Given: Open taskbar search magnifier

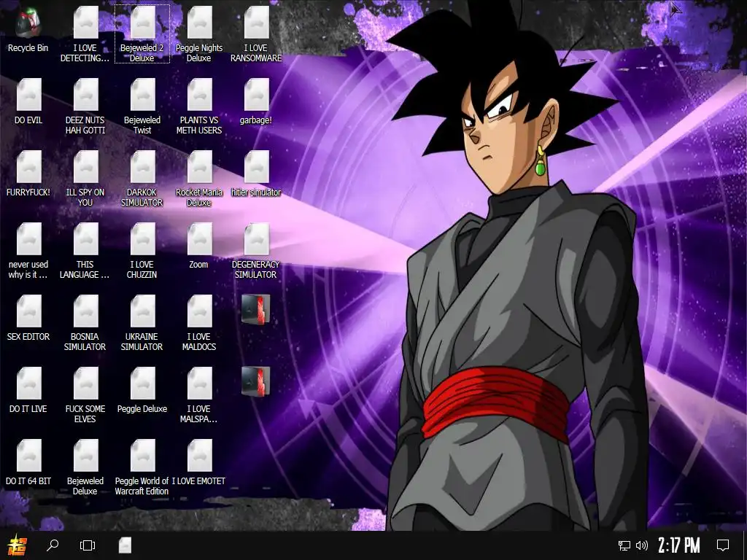Looking at the screenshot, I should tap(53, 545).
